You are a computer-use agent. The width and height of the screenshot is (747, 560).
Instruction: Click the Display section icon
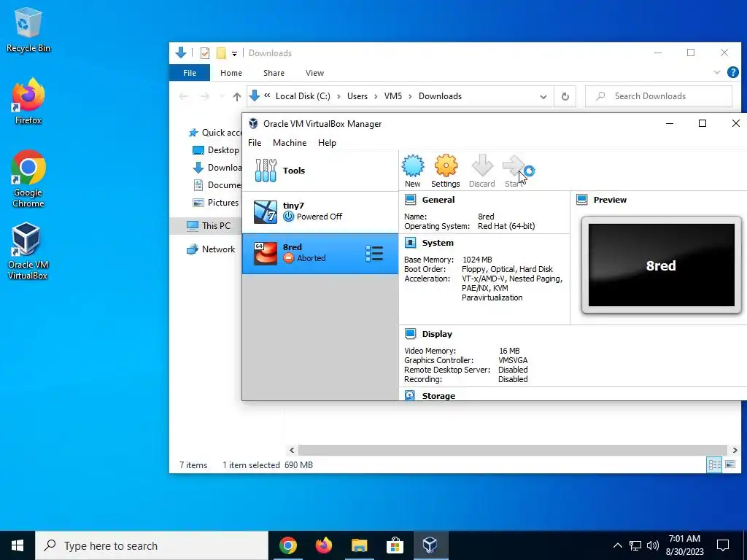[x=410, y=334]
